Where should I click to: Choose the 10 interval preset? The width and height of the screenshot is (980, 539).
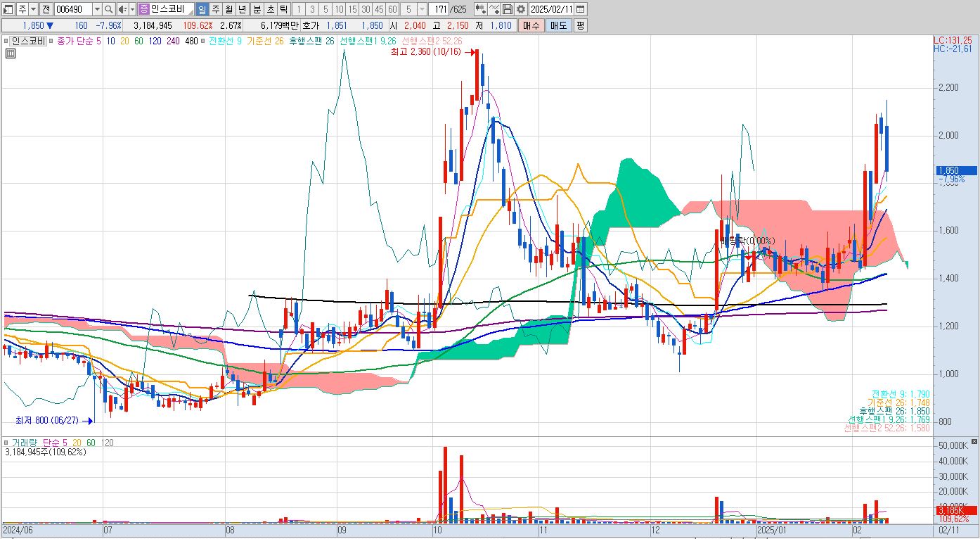coord(339,9)
